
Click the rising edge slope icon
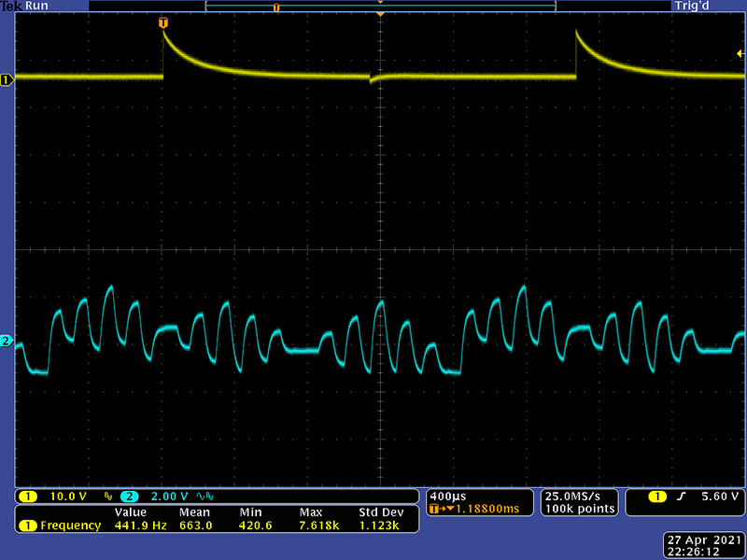pyautogui.click(x=680, y=496)
